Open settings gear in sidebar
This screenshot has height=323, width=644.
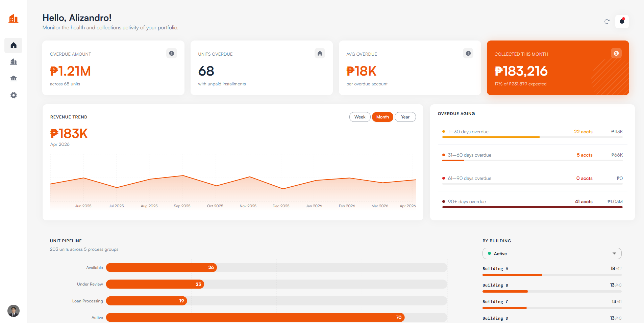[14, 95]
